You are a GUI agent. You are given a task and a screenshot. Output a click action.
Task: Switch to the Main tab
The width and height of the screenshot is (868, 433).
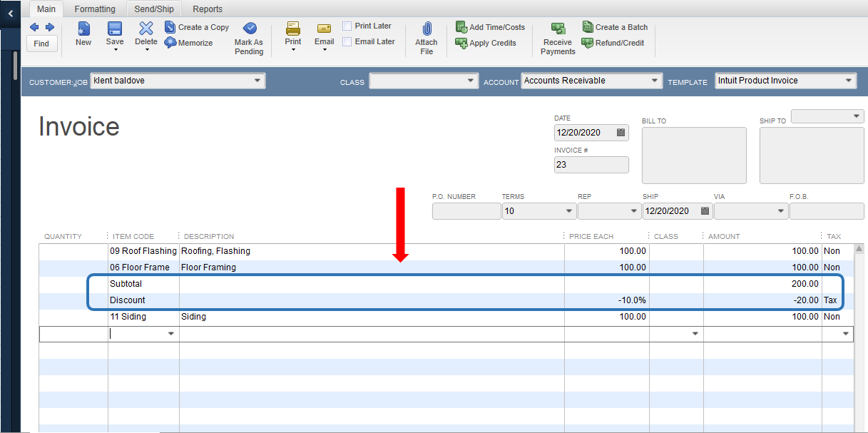click(46, 9)
